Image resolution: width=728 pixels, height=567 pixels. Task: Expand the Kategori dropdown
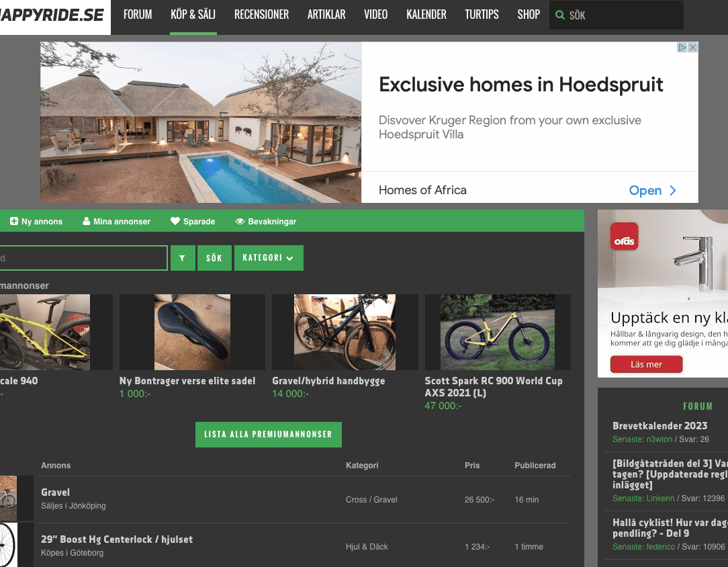[x=269, y=258]
